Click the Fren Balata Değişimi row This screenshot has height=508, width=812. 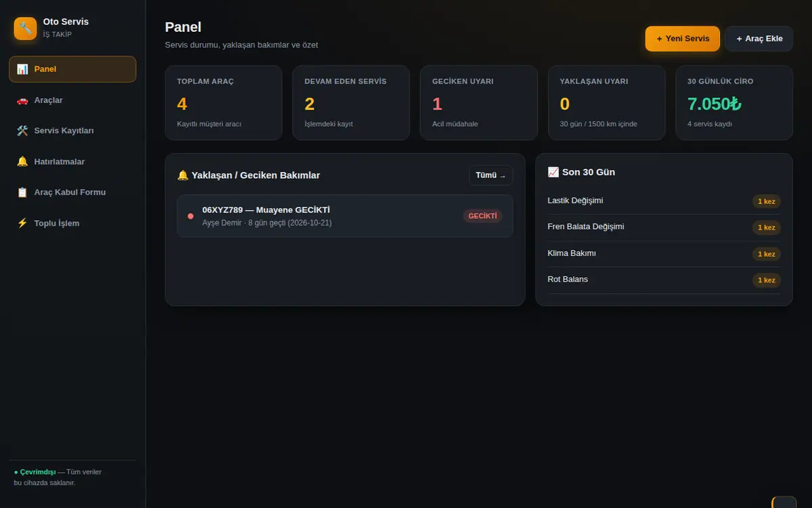coord(664,228)
